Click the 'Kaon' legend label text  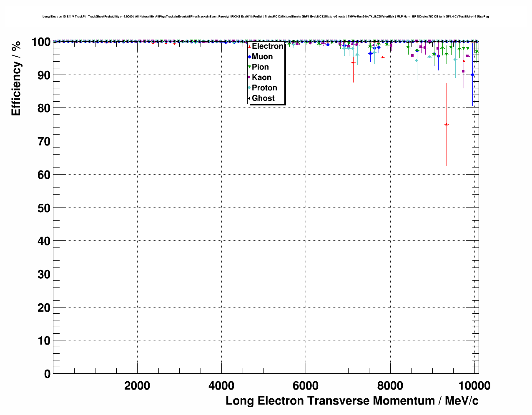[x=261, y=77]
